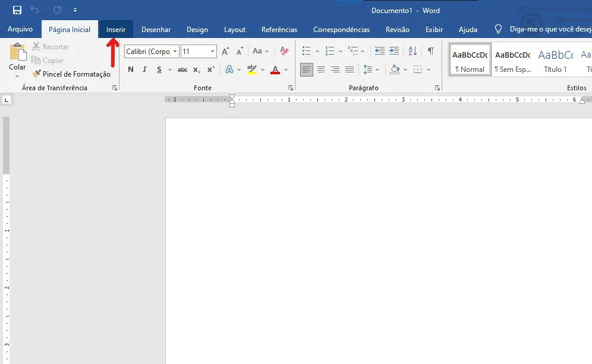Viewport: 592px width, 364px height.
Task: Toggle superscript x² formatting
Action: click(x=210, y=69)
